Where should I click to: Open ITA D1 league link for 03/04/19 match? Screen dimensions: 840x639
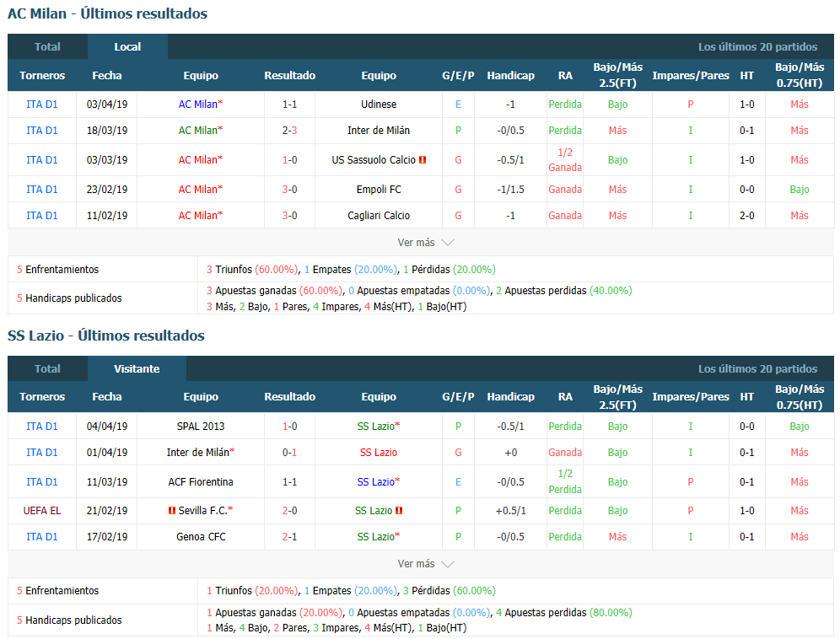[42, 105]
